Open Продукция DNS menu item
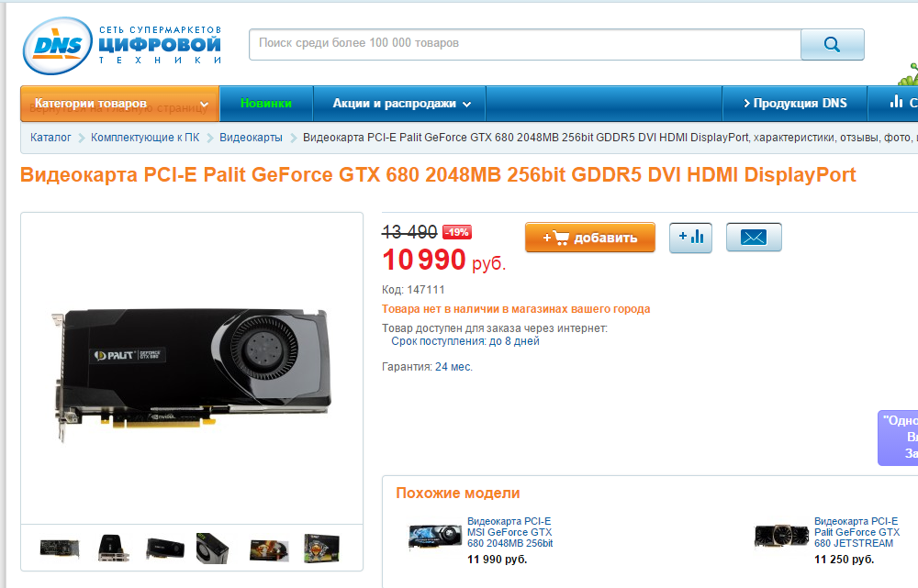The height and width of the screenshot is (588, 918). 794,104
